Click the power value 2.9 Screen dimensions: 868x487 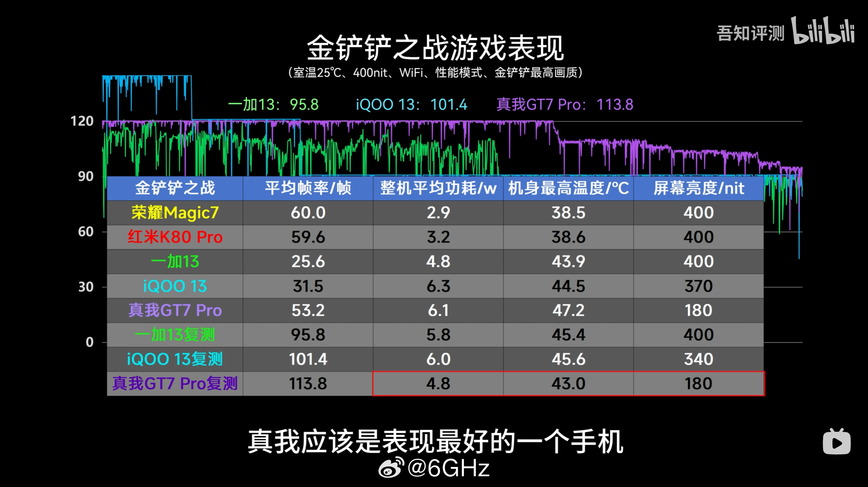tap(438, 213)
